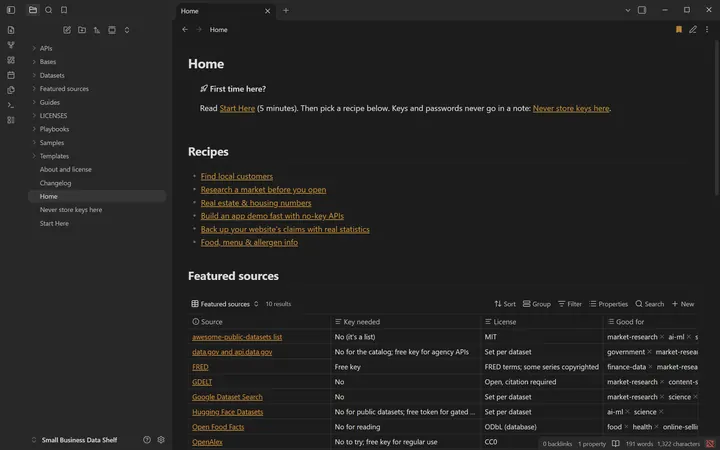720x450 pixels.
Task: Create new canvas from ribbon icon
Action: (x=11, y=60)
